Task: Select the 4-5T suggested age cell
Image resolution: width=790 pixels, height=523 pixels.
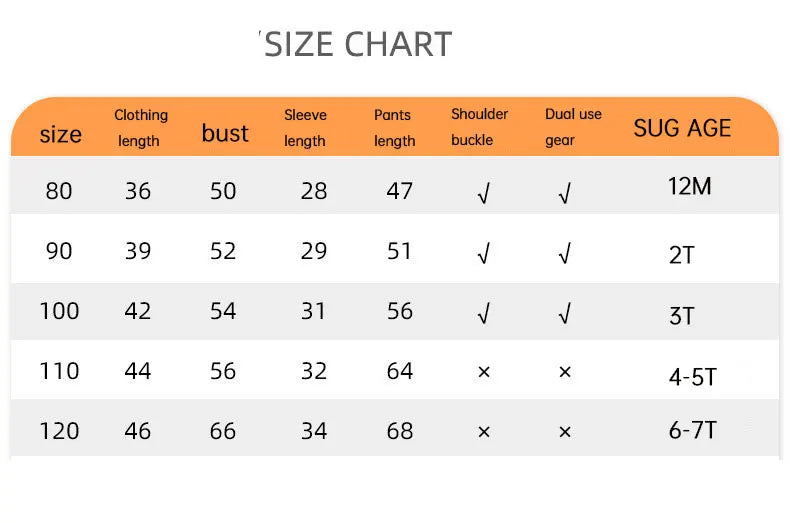Action: [693, 377]
